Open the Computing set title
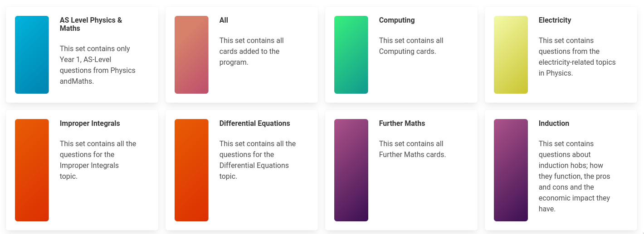Screen dimensions: 644x234 [397, 20]
